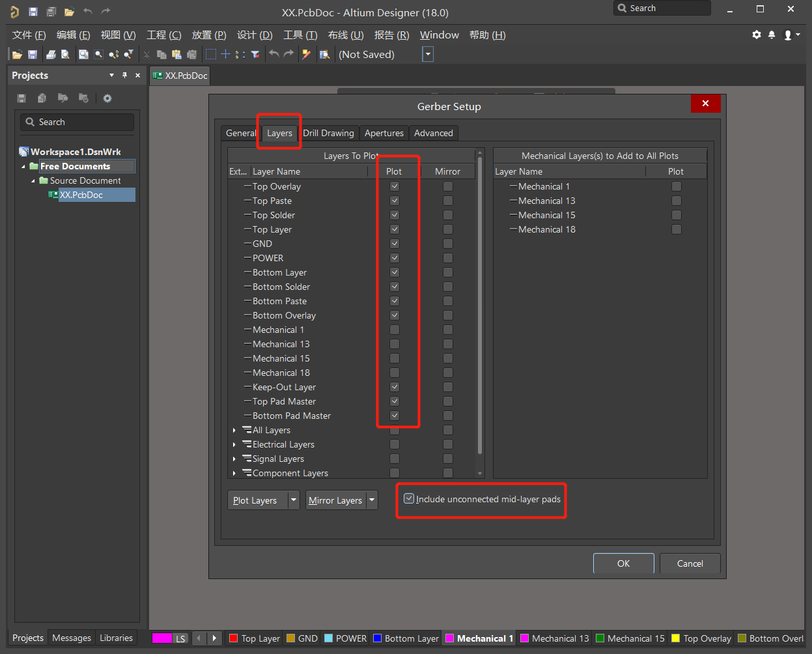Click the print preview icon in toolbar

[65, 55]
